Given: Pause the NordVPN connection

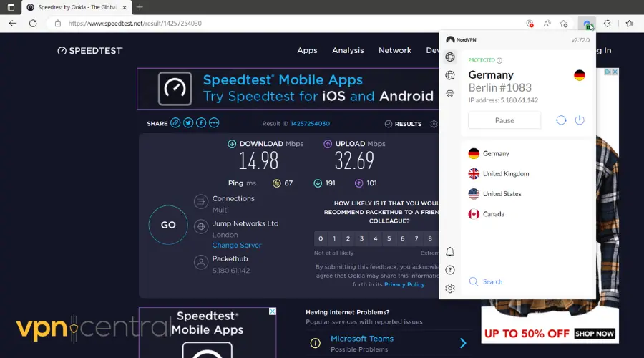Looking at the screenshot, I should tap(504, 120).
